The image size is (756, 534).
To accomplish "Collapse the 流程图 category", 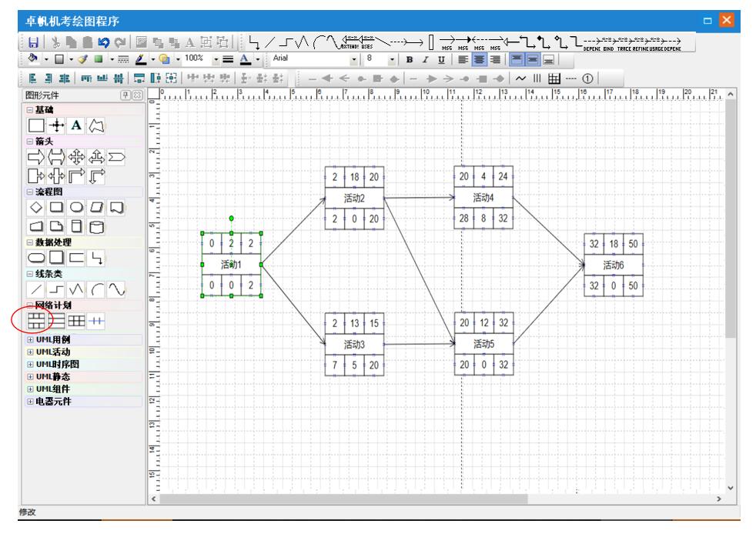I will [30, 192].
